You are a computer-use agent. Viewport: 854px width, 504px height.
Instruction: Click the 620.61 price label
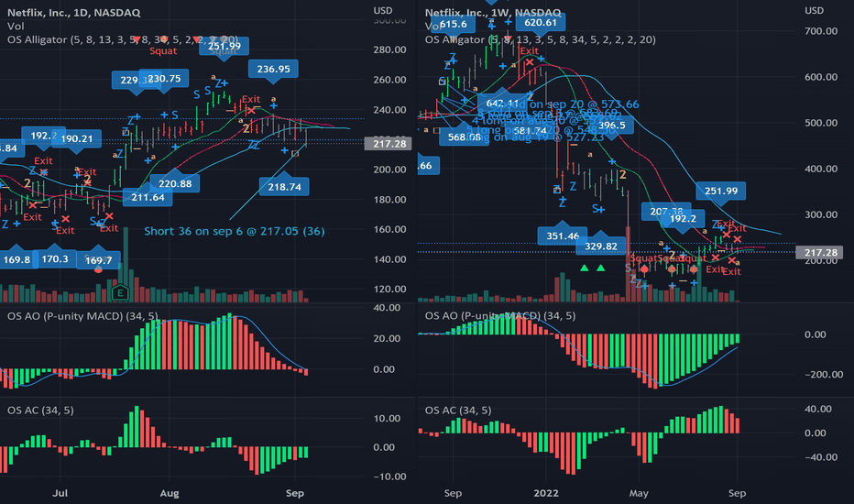pos(541,22)
